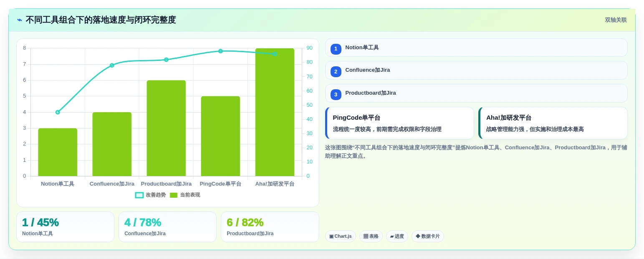Click the Chart.js tag

pos(341,236)
